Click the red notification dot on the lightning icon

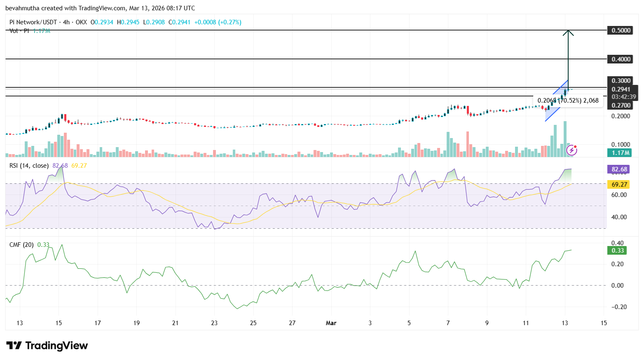coord(576,147)
